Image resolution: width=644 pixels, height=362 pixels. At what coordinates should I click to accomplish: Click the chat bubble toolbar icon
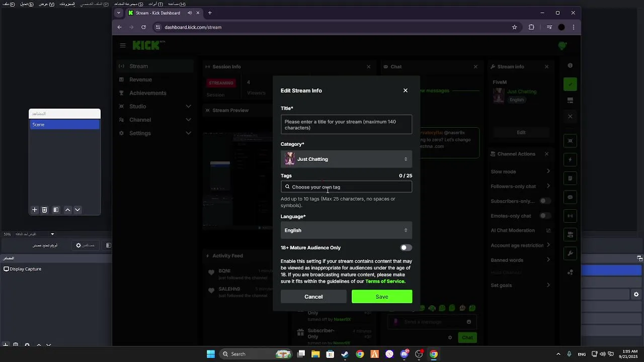click(x=570, y=197)
